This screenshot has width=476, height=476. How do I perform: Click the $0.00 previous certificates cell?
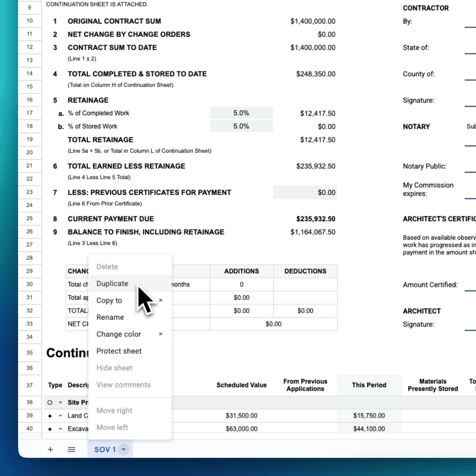click(305, 192)
